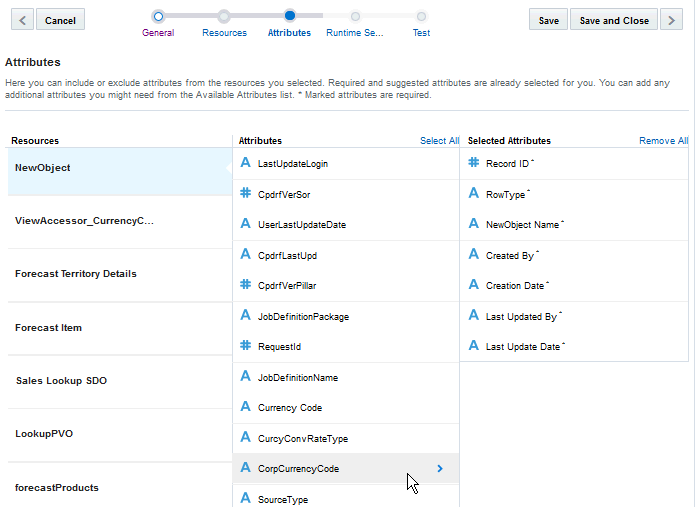Image resolution: width=695 pixels, height=507 pixels.
Task: Select the Forecast Territory Details resource
Action: coord(76,274)
